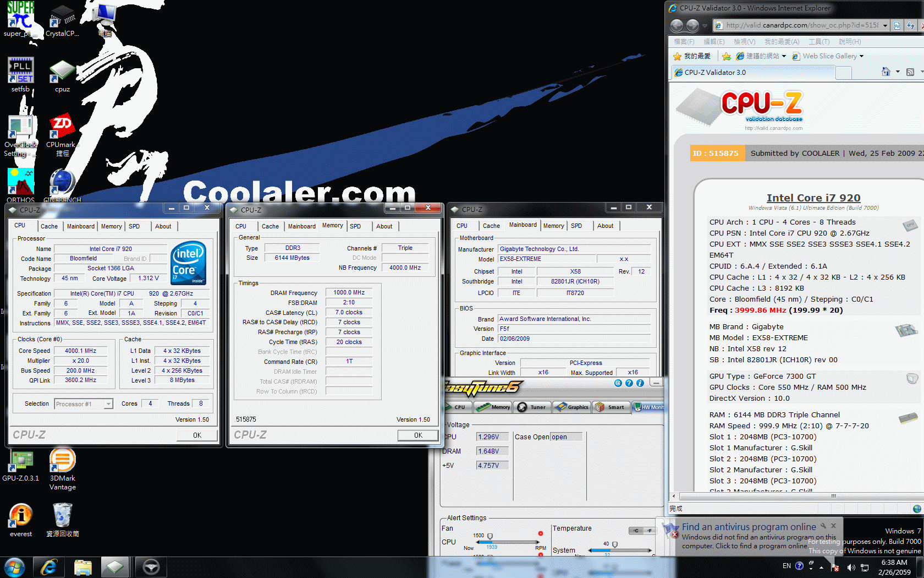
Task: Click the Intel Core i7 920 validator link
Action: coord(813,198)
